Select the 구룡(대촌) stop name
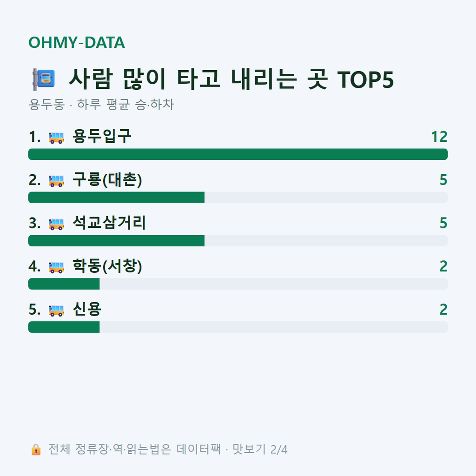 coord(107,180)
